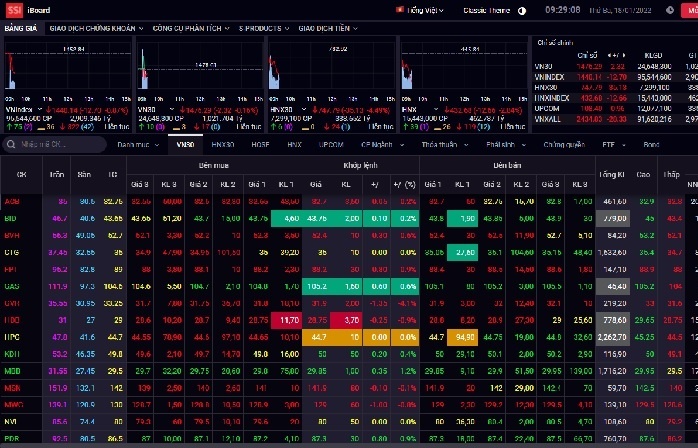
Task: Click the Tổng KL column header
Action: click(610, 174)
